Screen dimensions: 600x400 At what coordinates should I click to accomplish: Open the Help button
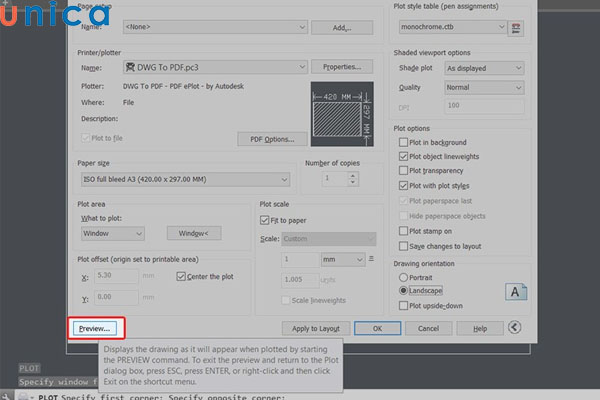click(480, 328)
